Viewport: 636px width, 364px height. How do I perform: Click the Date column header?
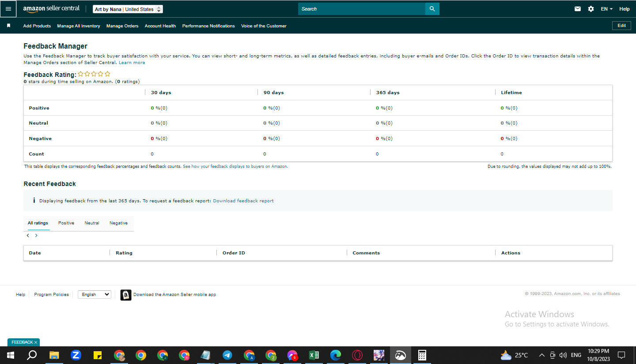pos(35,253)
